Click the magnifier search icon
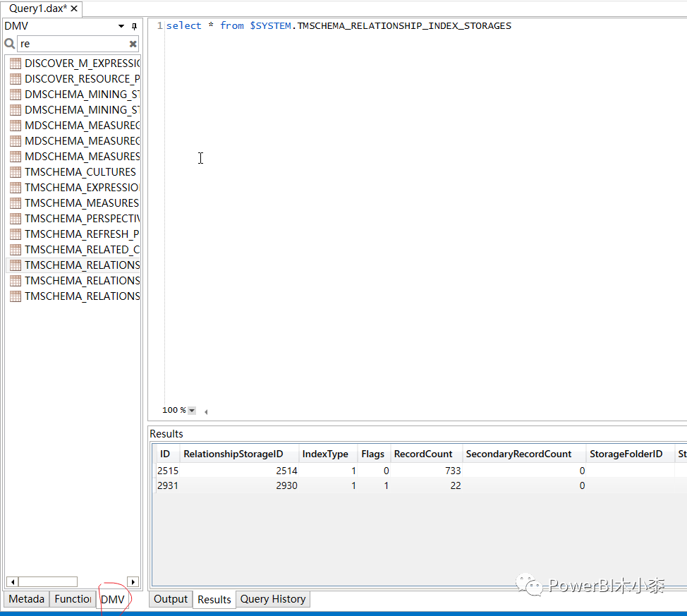Image resolution: width=687 pixels, height=616 pixels. (x=9, y=44)
